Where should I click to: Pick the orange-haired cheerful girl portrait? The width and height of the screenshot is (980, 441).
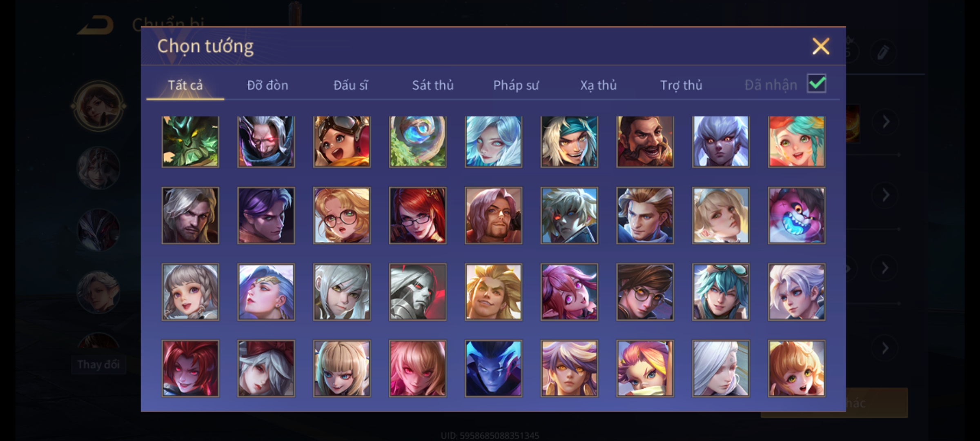tap(797, 369)
